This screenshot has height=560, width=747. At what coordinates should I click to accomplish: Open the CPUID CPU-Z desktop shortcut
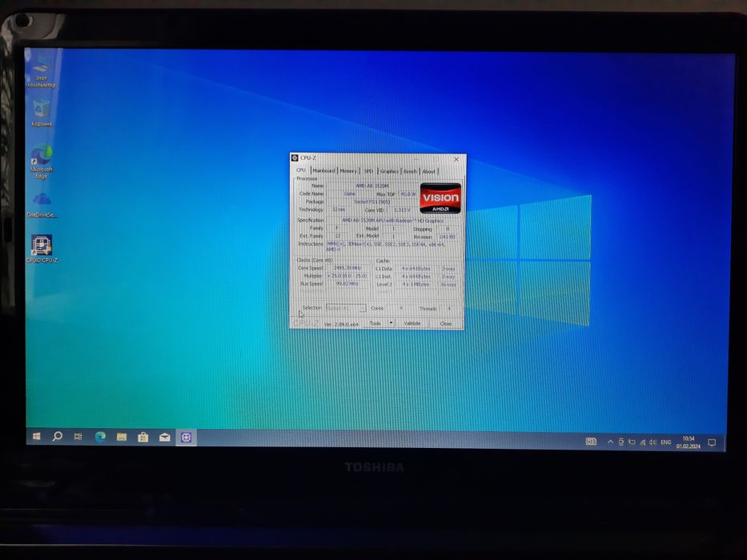[x=42, y=248]
